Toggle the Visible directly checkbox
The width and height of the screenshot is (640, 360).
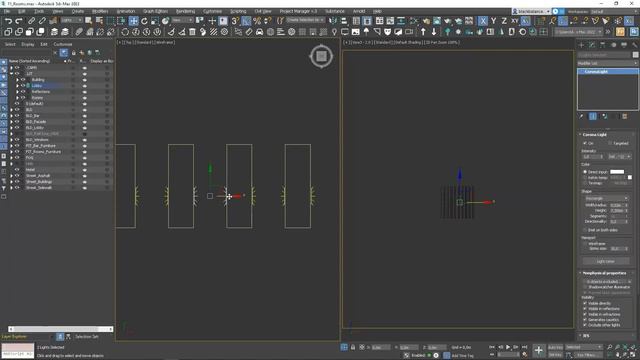click(585, 303)
